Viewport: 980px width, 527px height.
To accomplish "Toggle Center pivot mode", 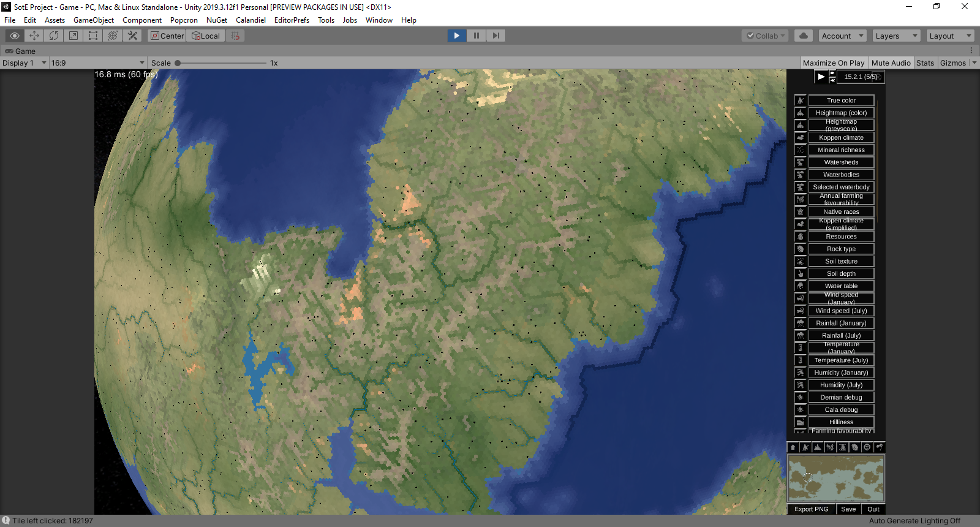I will point(167,36).
